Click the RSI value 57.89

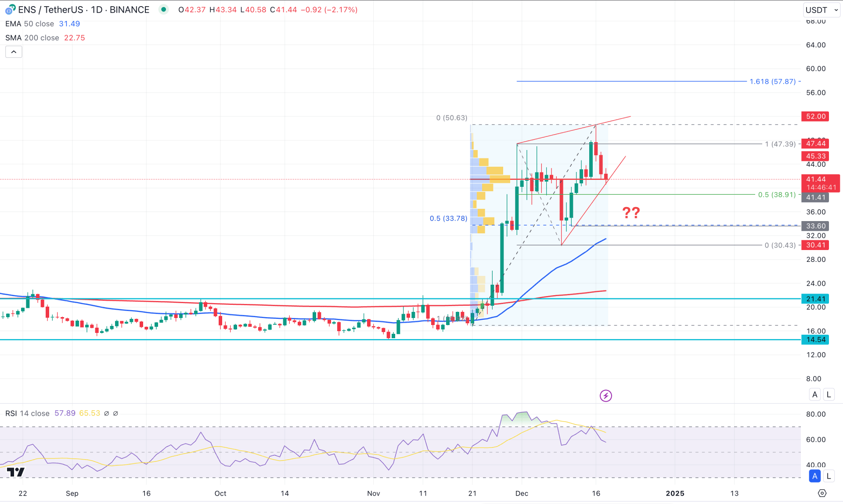65,413
